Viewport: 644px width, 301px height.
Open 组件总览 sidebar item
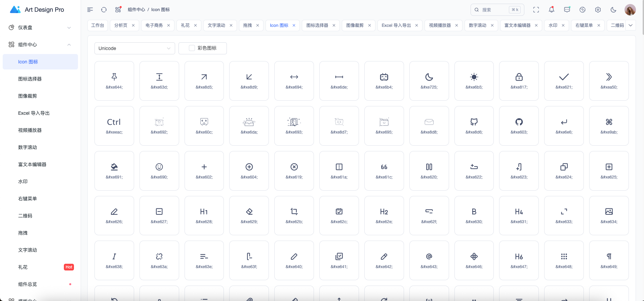40,284
